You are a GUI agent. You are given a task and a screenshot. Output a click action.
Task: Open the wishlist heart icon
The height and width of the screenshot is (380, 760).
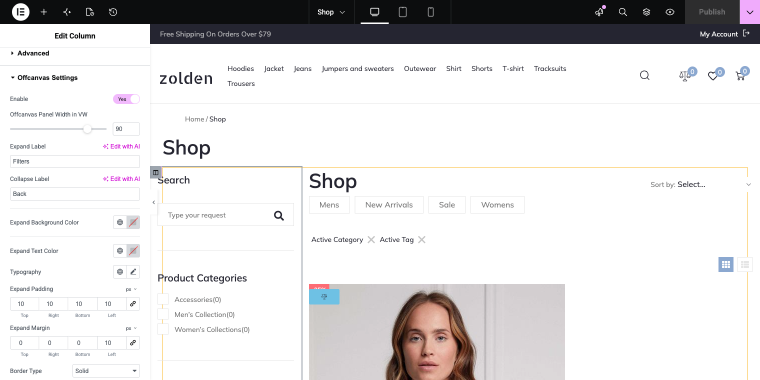(712, 76)
